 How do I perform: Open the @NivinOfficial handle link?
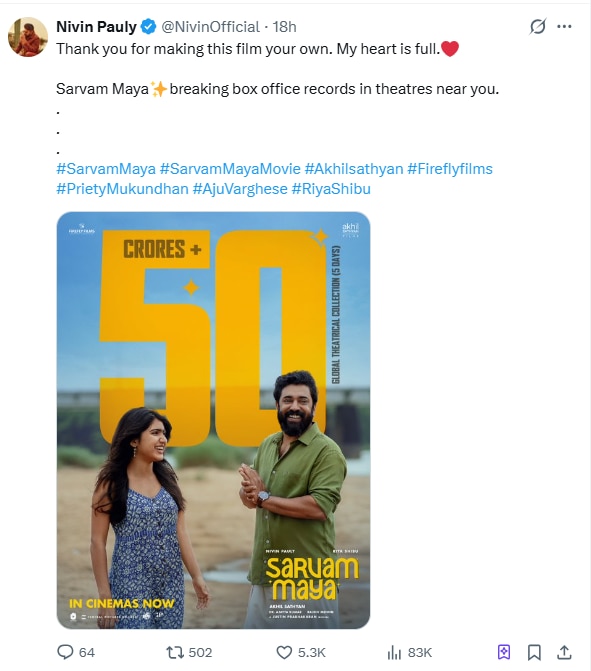tap(210, 27)
